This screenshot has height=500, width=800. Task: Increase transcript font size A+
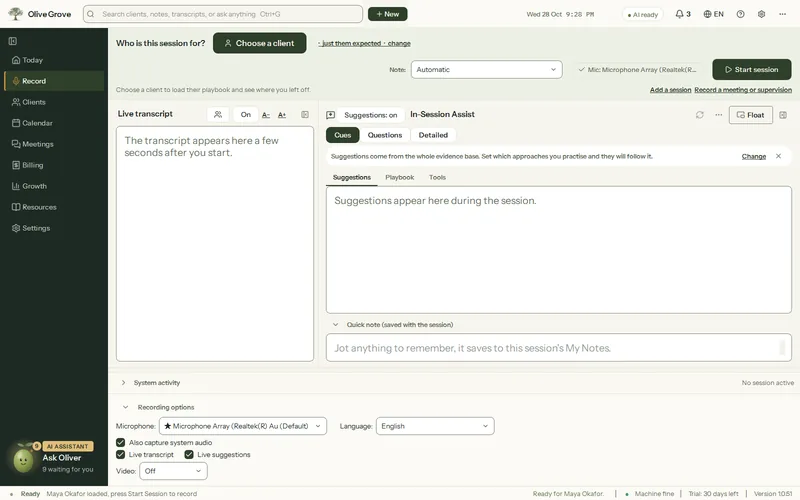282,115
